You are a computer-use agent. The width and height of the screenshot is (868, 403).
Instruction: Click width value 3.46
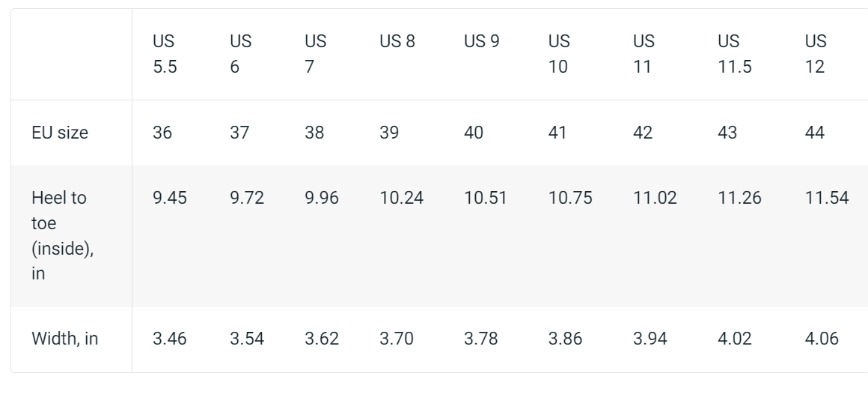pos(170,339)
